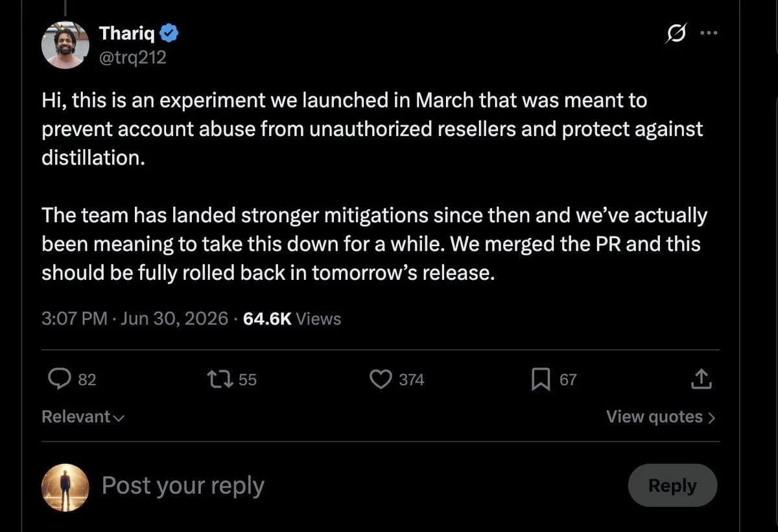Open Thariq's profile picture

click(65, 45)
